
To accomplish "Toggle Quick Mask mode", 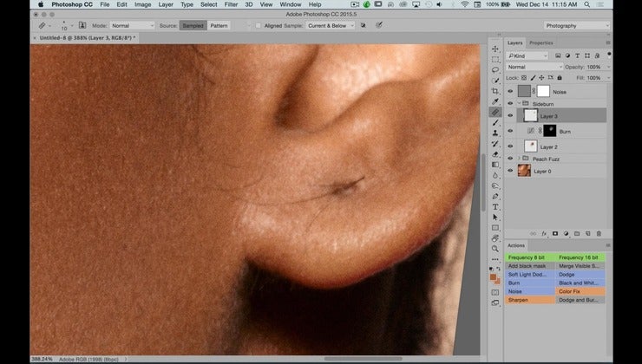I will 495,292.
